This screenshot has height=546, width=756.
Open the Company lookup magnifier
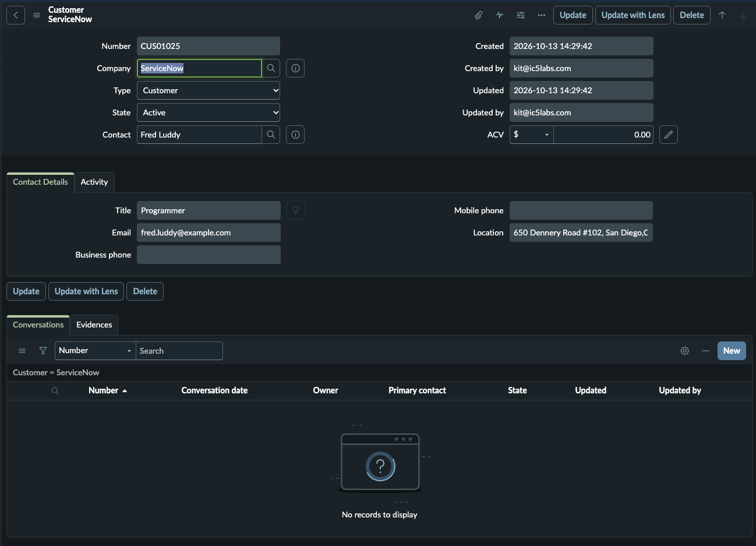pos(271,68)
